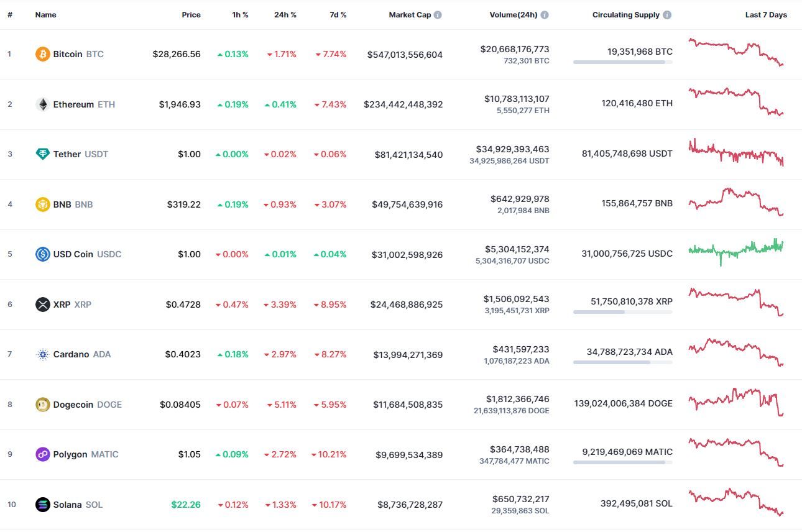The image size is (802, 532).
Task: Open the Volume(24h) info icon
Action: 545,15
